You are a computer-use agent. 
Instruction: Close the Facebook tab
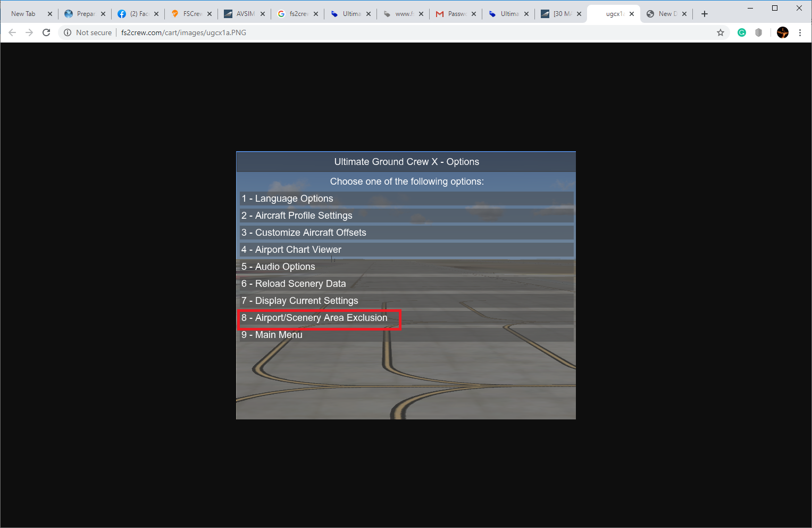(x=156, y=14)
